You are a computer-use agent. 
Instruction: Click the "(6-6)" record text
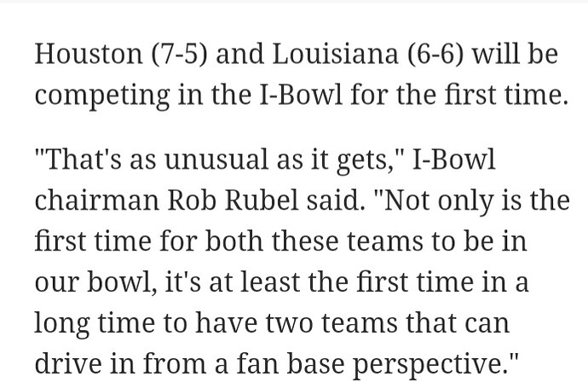(435, 54)
